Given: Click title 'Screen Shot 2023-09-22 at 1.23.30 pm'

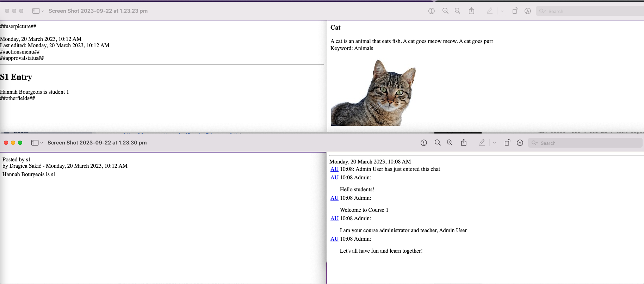Looking at the screenshot, I should [97, 143].
